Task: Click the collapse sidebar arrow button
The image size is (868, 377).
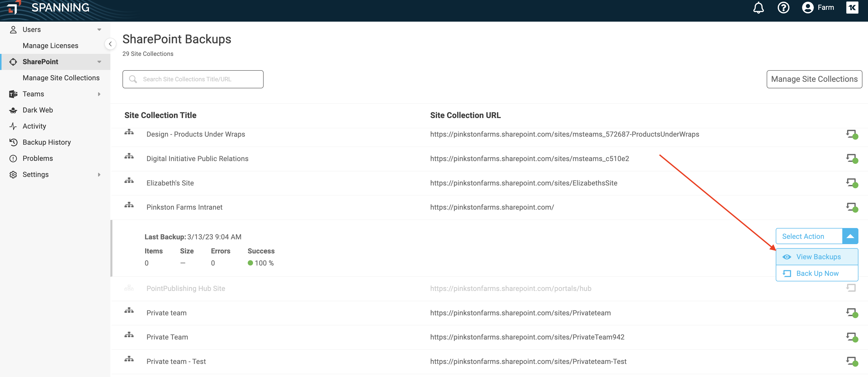Action: pos(110,44)
